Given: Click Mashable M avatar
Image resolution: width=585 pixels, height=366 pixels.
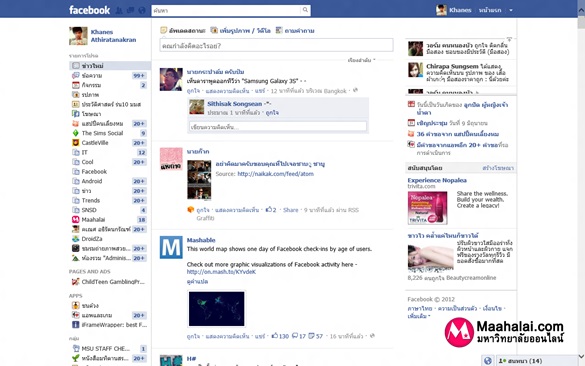Looking at the screenshot, I should [x=171, y=247].
